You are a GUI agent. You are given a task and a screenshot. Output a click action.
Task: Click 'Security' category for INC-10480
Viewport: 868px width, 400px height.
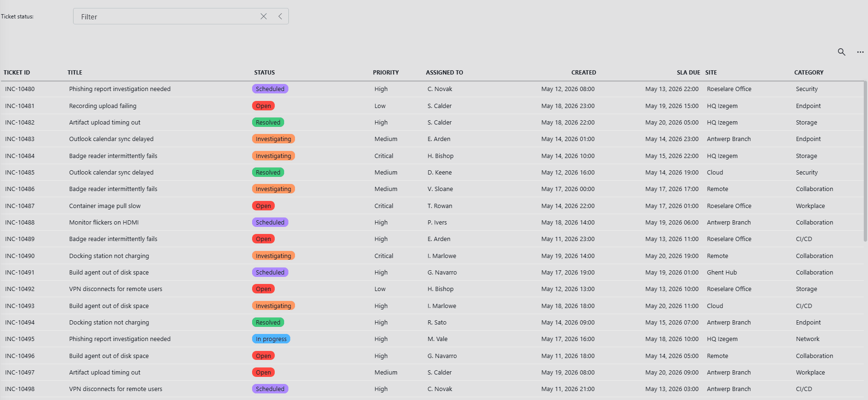click(807, 89)
